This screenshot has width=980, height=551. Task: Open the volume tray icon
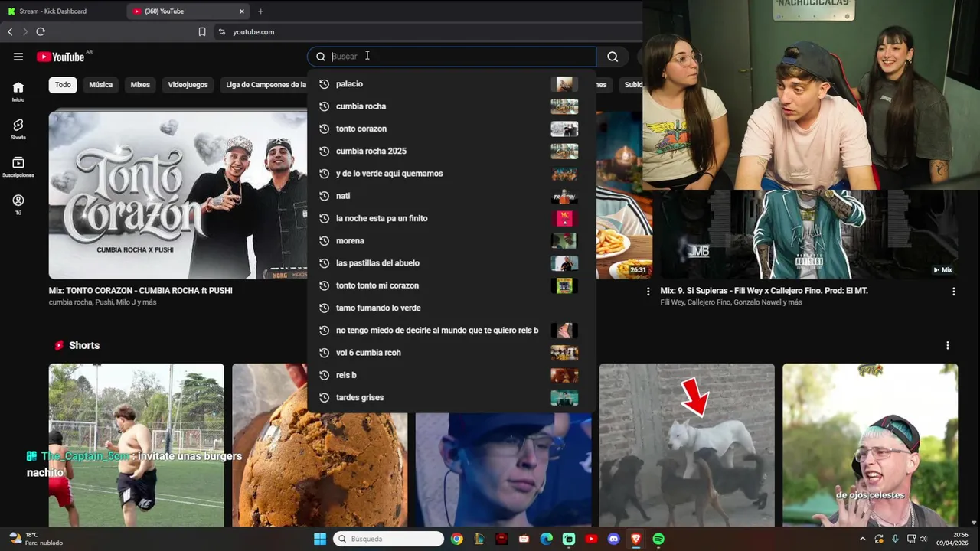[923, 539]
